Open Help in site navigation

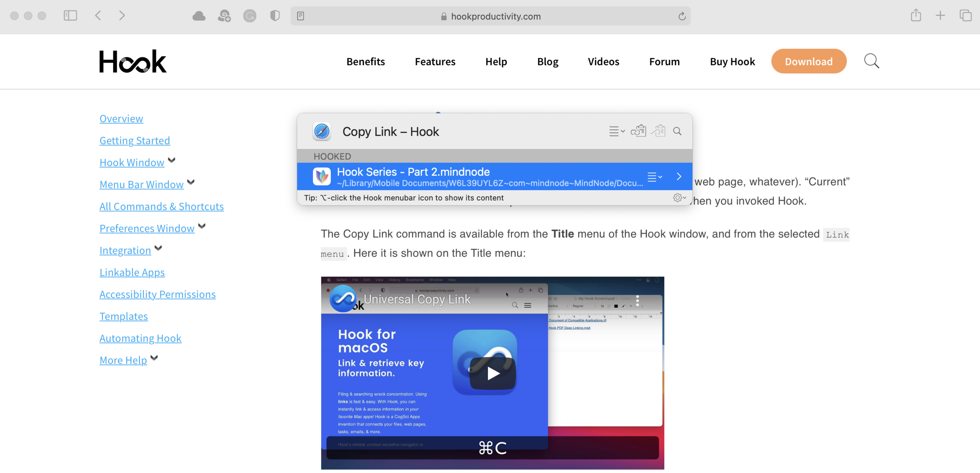pos(496,62)
